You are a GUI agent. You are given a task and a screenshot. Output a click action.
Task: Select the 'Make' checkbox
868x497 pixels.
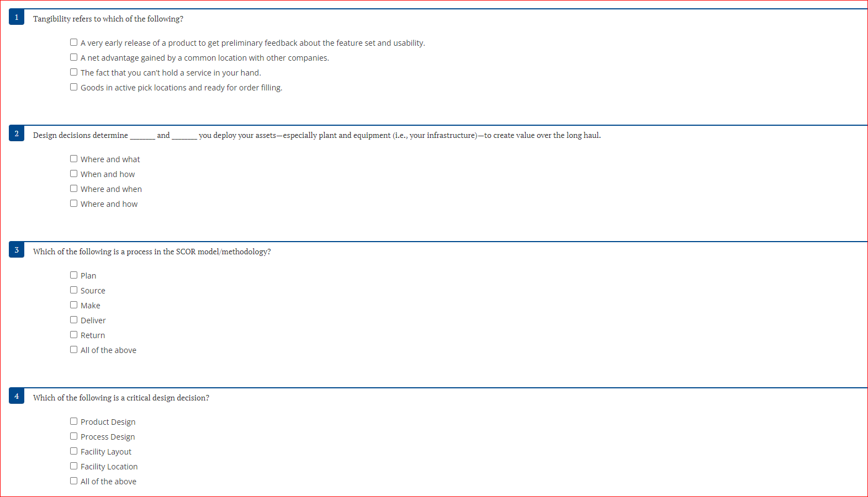coord(73,305)
